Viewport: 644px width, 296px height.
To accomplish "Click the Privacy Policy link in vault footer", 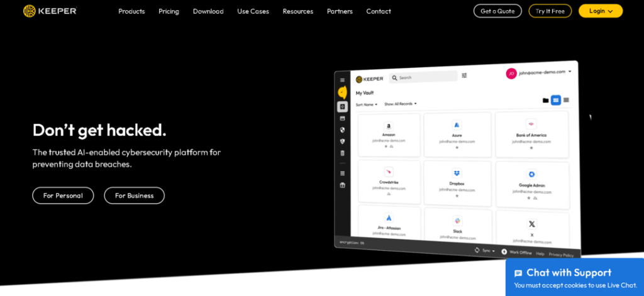I will point(561,255).
